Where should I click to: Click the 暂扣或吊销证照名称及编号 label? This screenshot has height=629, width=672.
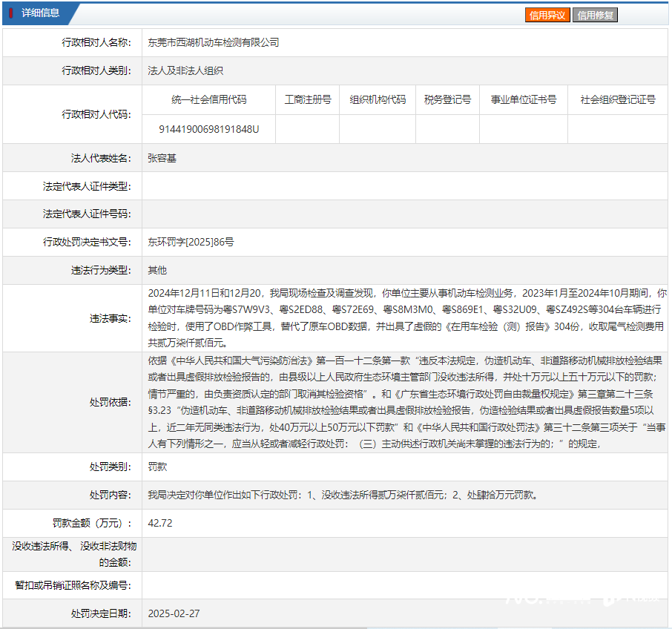[73, 585]
